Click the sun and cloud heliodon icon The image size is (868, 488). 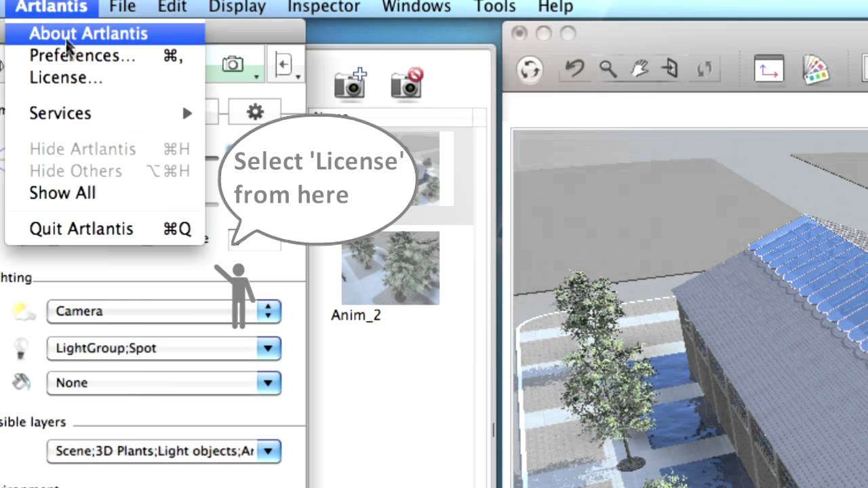23,311
